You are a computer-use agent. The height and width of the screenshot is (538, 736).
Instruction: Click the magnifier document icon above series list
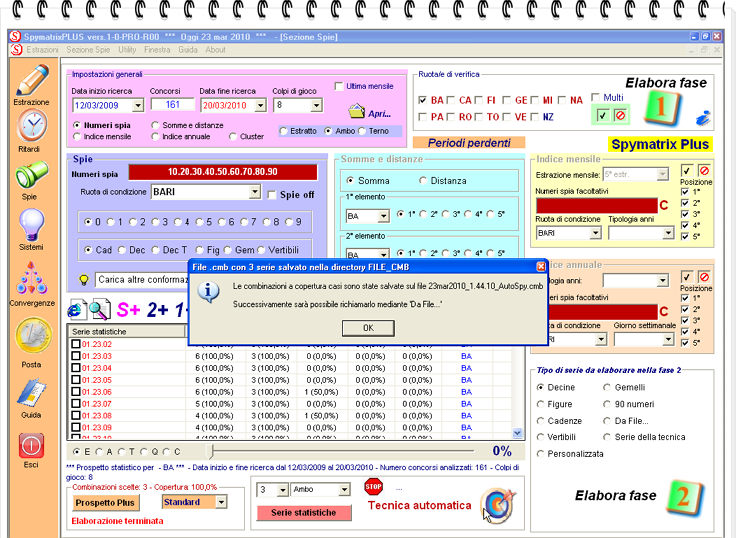coord(100,310)
